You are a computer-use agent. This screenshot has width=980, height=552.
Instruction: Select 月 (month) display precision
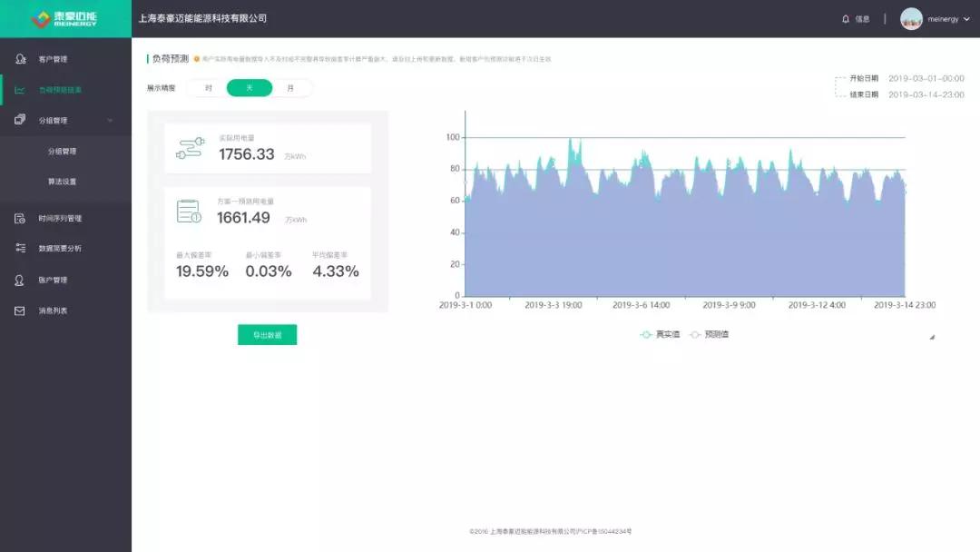coord(290,88)
